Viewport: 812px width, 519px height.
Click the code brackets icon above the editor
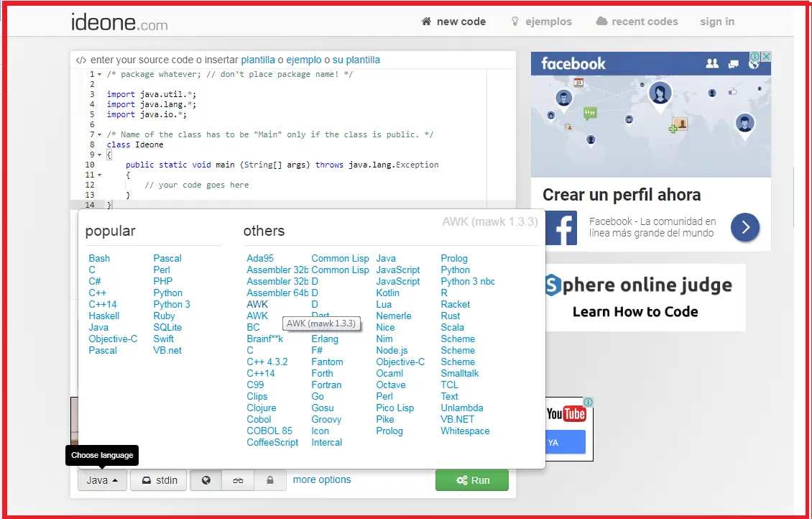pyautogui.click(x=80, y=60)
